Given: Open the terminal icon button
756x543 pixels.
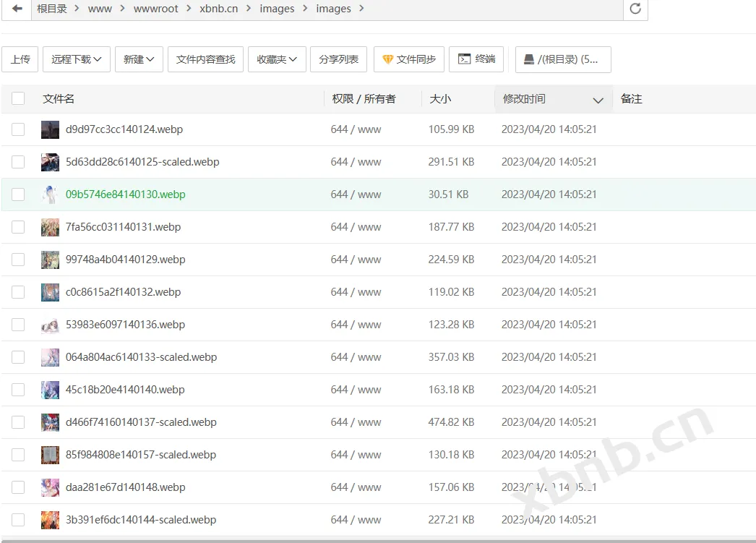Looking at the screenshot, I should click(x=476, y=59).
